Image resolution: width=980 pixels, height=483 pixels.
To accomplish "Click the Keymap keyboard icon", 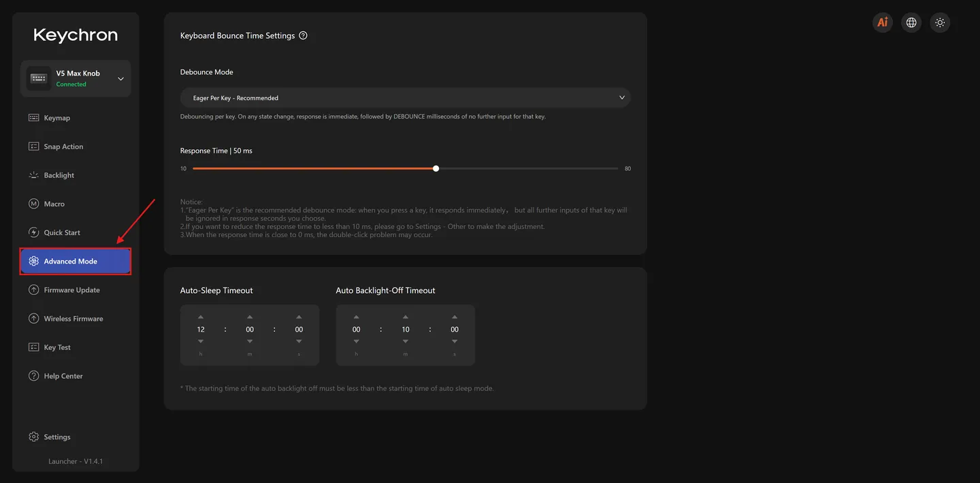I will (33, 118).
